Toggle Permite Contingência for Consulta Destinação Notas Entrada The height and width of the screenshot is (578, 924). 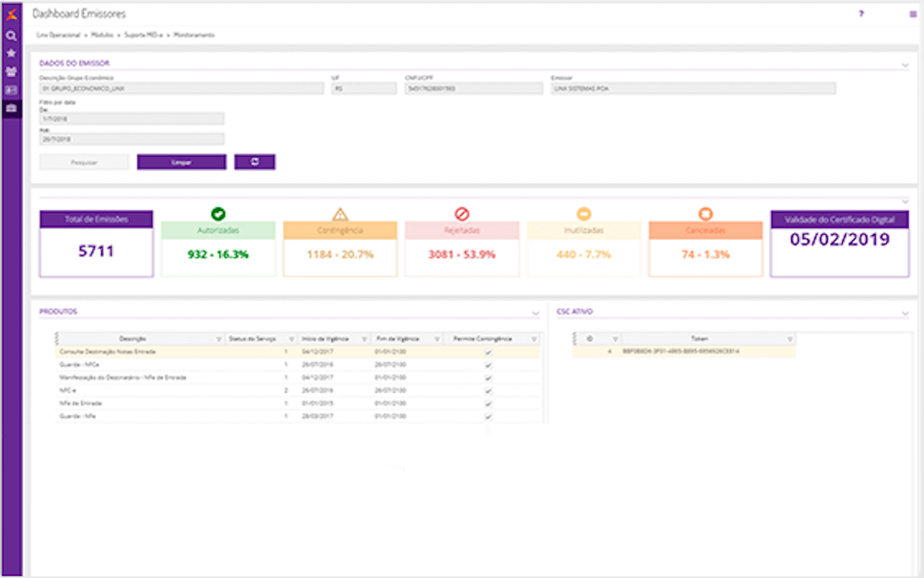coord(488,353)
